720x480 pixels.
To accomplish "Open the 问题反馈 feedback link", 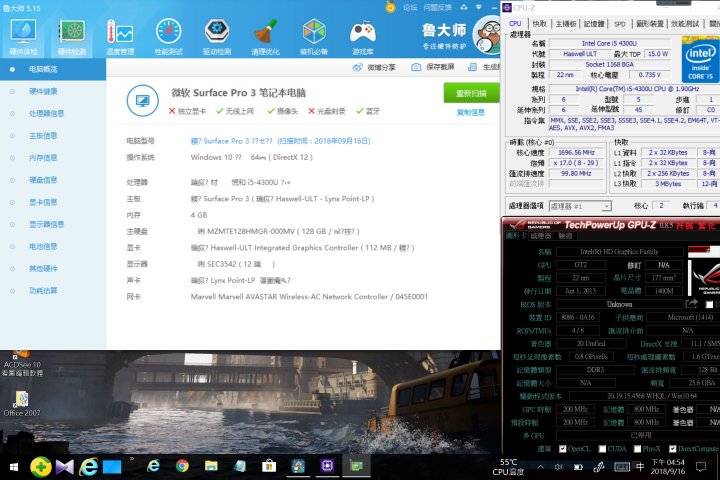I will coord(438,7).
